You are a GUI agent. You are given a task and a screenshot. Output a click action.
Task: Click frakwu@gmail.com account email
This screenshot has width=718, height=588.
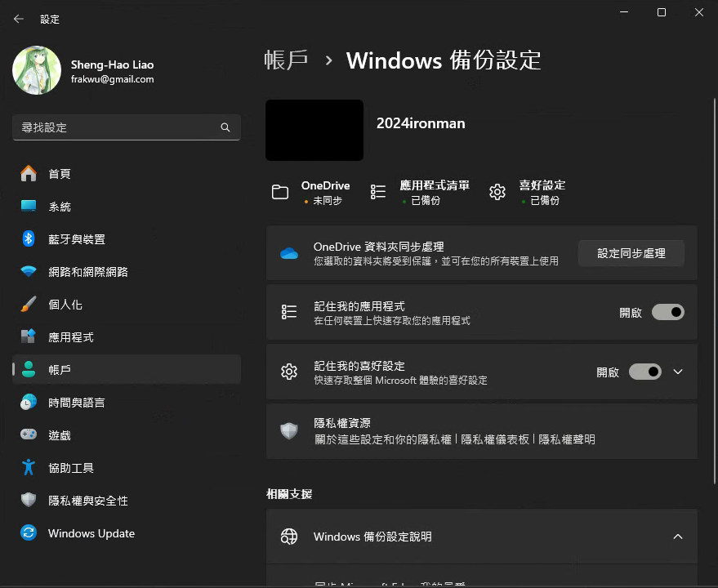pyautogui.click(x=112, y=79)
